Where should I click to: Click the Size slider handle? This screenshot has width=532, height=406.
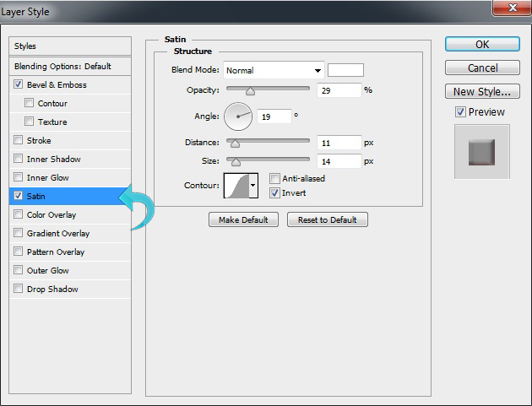(236, 162)
